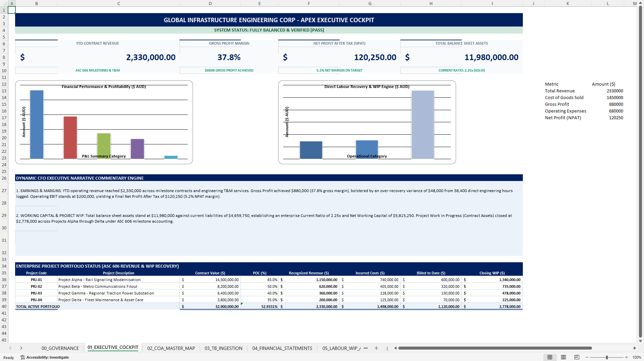Switch to Normal view icon

[x=550, y=357]
